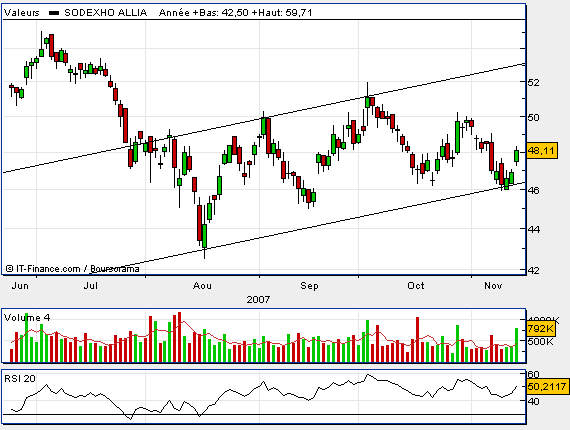Click the 'Jun' month label on axis
Image resolution: width=570 pixels, height=430 pixels.
(x=20, y=286)
